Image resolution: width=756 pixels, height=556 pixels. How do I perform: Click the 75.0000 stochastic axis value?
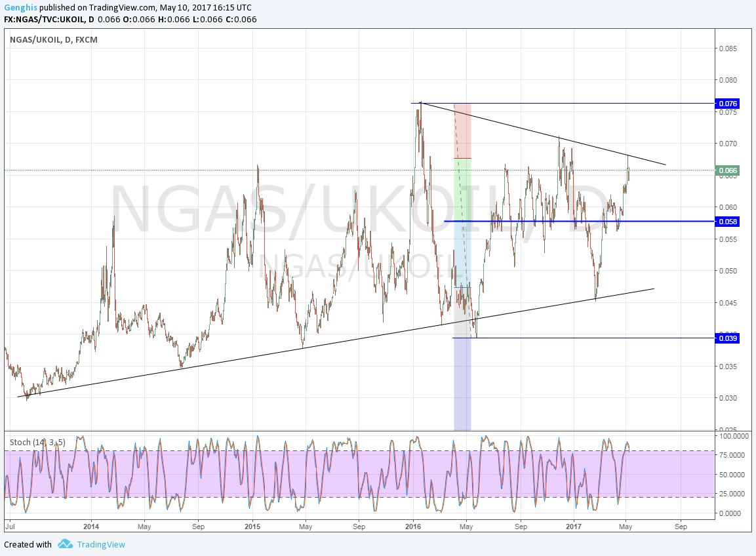732,455
